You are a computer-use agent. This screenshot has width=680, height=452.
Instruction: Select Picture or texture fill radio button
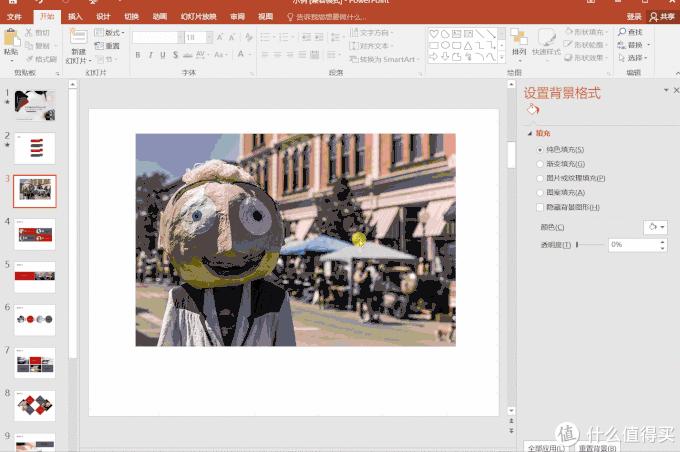[540, 178]
